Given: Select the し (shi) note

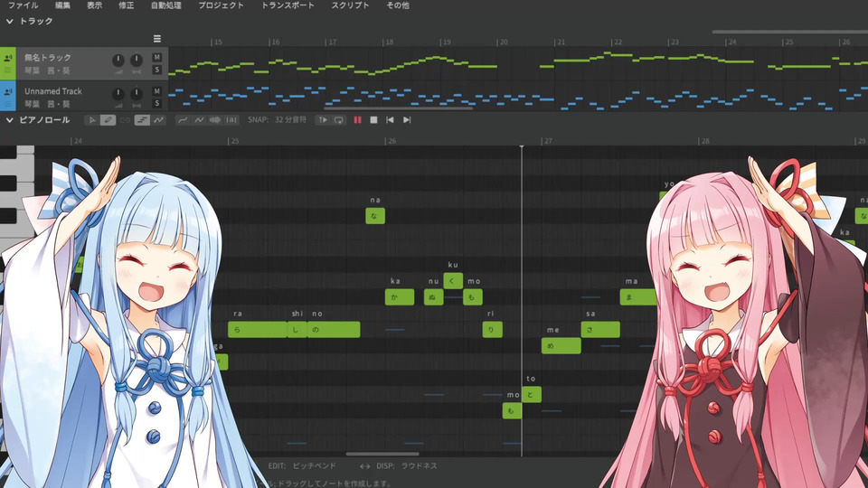Looking at the screenshot, I should [297, 330].
